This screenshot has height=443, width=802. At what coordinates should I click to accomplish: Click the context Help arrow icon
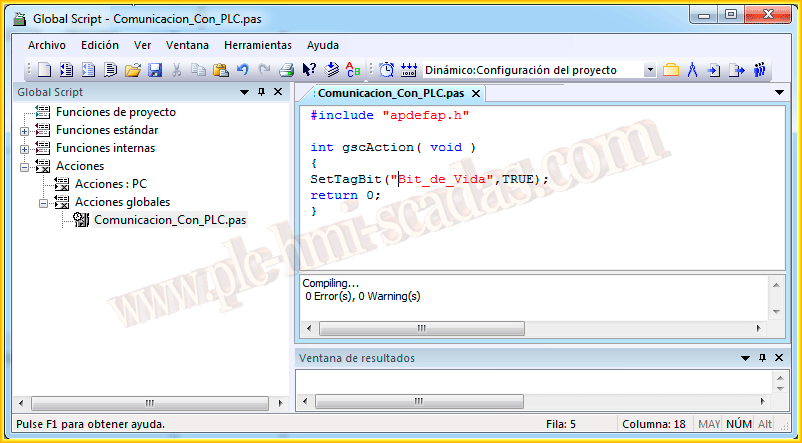310,70
